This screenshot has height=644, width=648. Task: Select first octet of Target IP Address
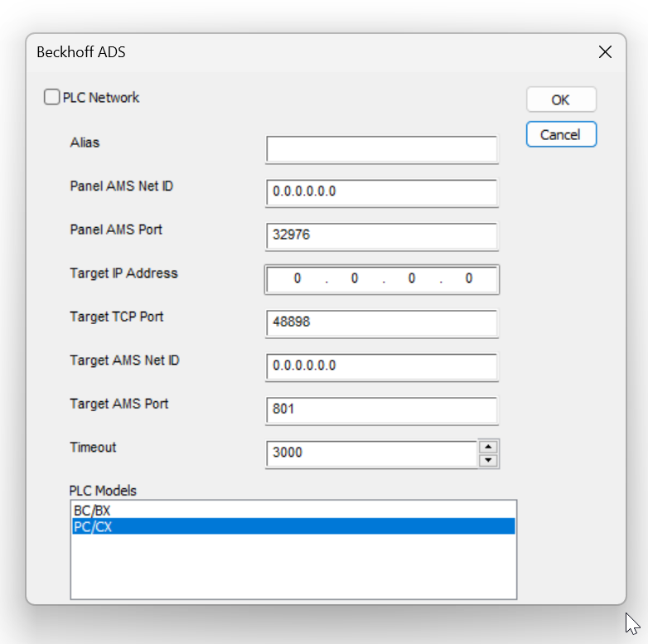pyautogui.click(x=297, y=278)
